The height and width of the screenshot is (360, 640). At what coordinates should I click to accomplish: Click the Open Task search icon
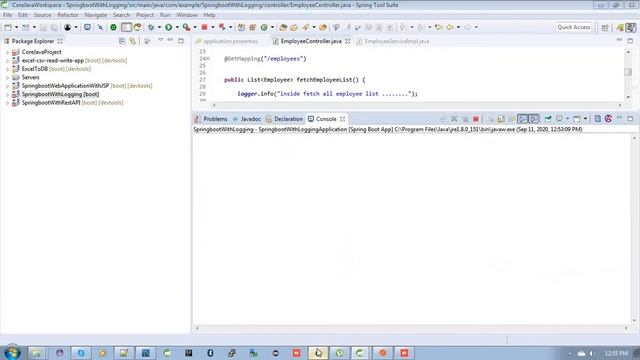tap(294, 27)
